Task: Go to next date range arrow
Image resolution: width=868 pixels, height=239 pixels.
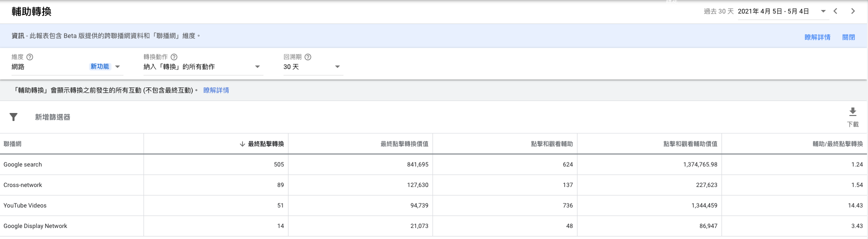Action: [853, 11]
